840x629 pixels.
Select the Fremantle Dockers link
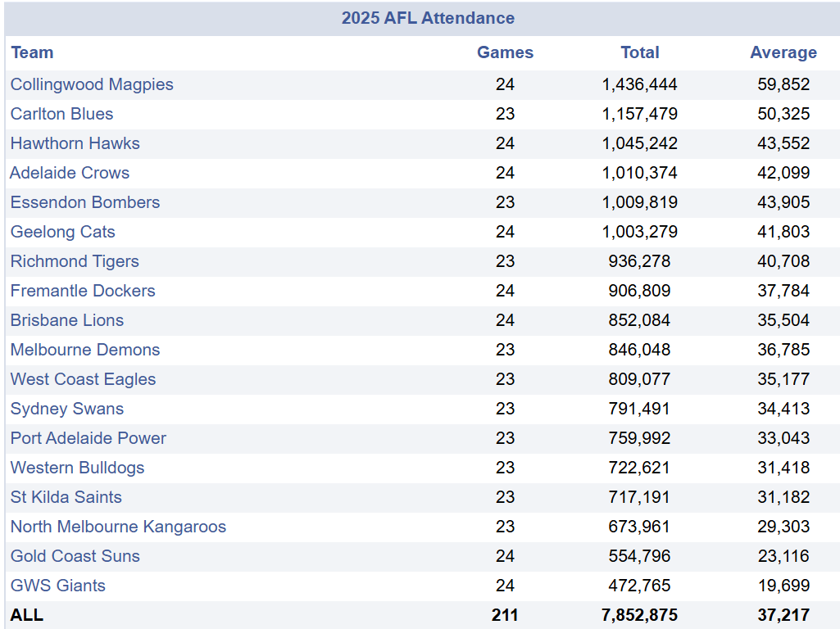coord(83,291)
